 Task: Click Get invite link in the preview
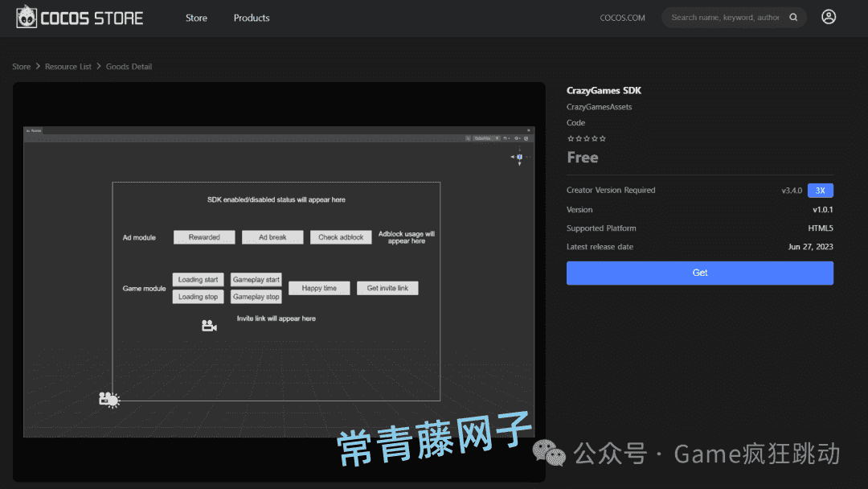[x=387, y=288]
